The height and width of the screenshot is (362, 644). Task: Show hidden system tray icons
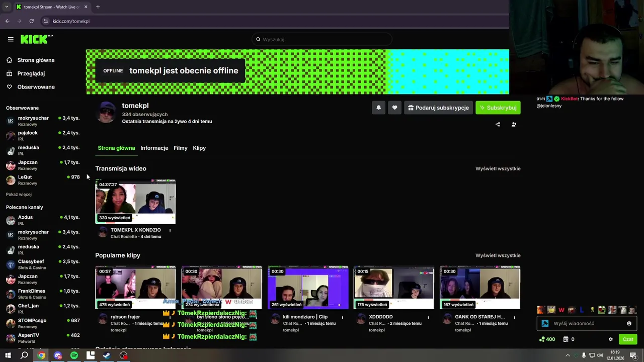(568, 355)
